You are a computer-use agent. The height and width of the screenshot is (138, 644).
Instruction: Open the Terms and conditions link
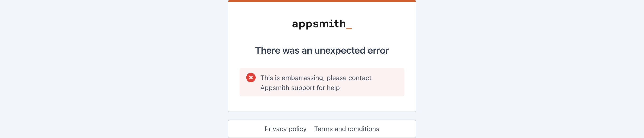click(346, 129)
